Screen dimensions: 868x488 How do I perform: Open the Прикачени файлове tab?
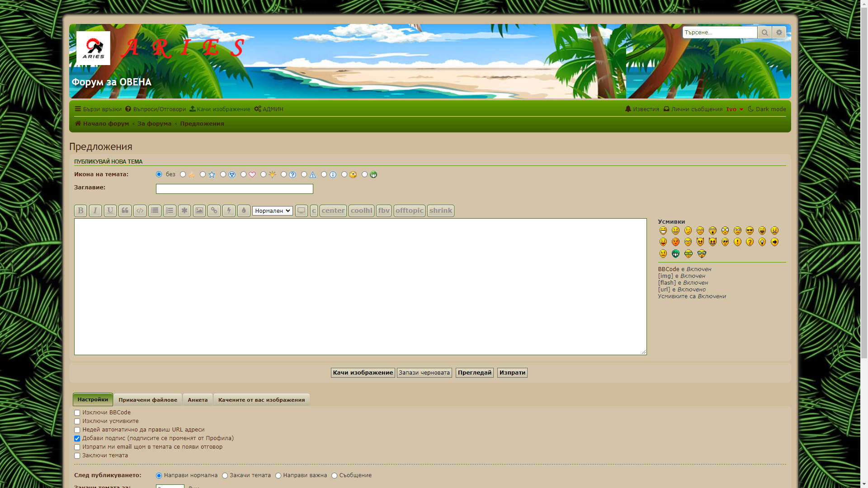pos(148,400)
